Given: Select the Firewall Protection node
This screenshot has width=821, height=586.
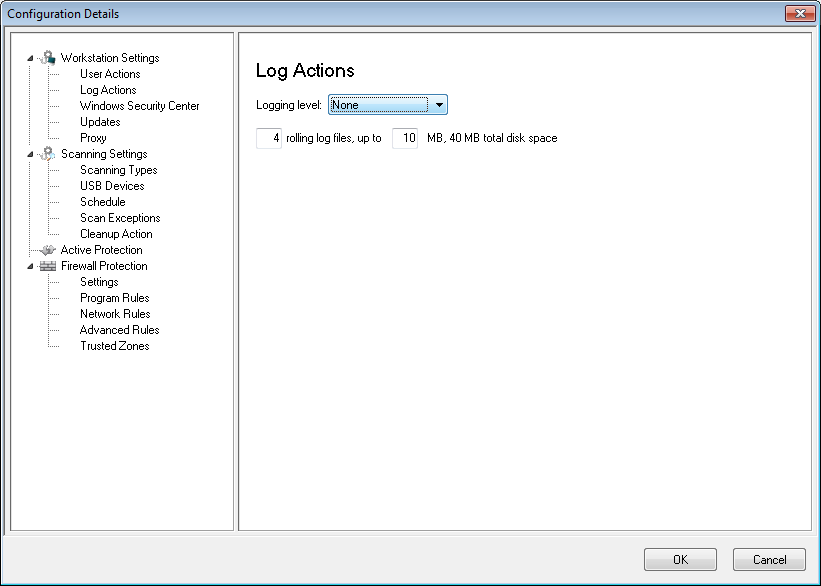Looking at the screenshot, I should (104, 266).
